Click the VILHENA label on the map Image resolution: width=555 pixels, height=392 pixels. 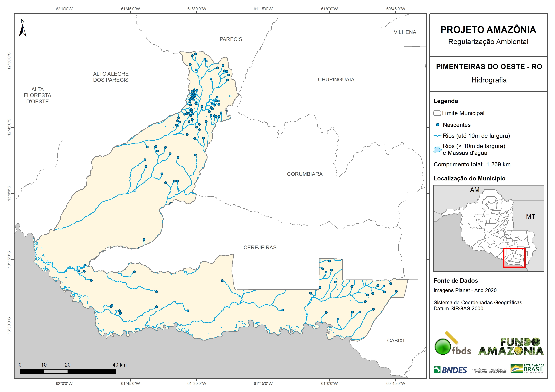coord(405,32)
